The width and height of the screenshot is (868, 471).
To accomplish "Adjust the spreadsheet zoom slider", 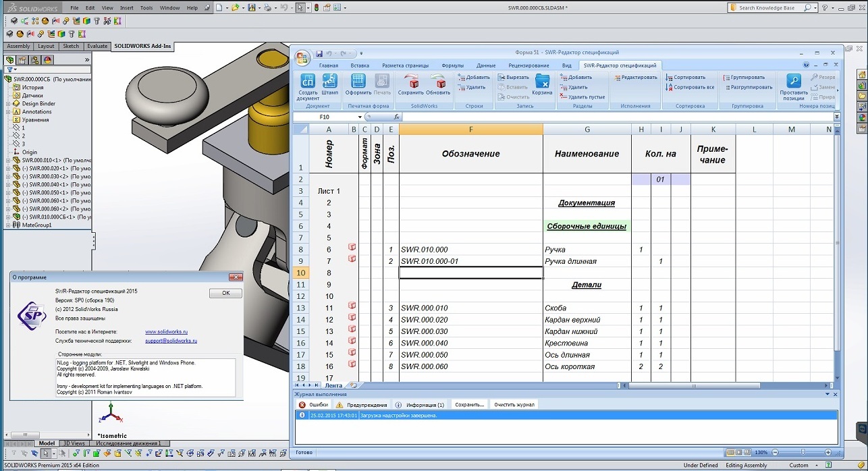I will pyautogui.click(x=803, y=452).
